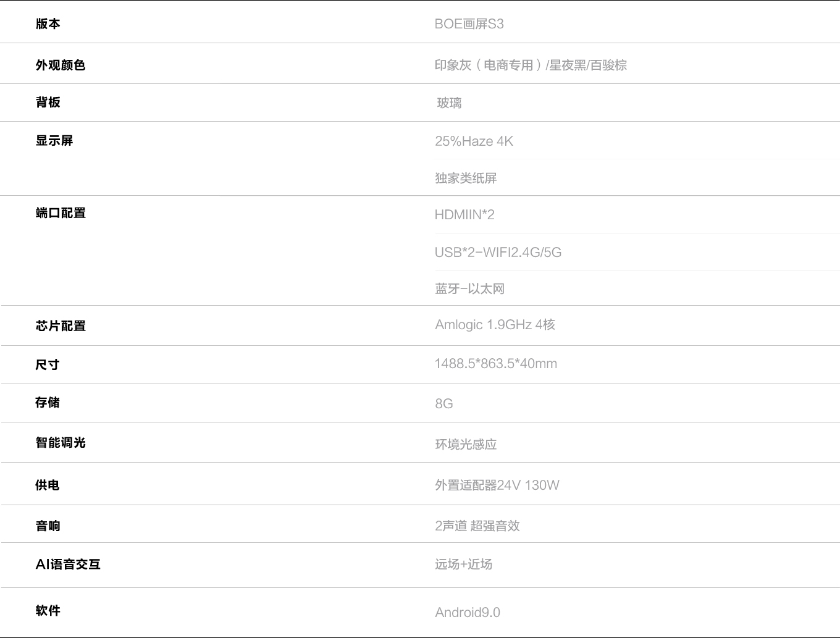Select the 玻璃 backplate value
Image resolution: width=840 pixels, height=638 pixels.
tap(449, 103)
